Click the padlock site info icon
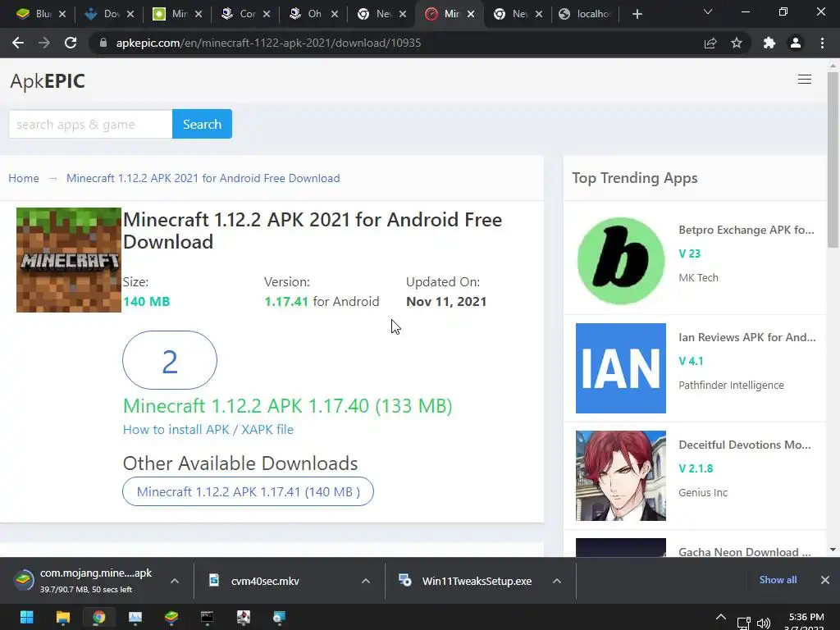This screenshot has height=630, width=840. [x=103, y=43]
